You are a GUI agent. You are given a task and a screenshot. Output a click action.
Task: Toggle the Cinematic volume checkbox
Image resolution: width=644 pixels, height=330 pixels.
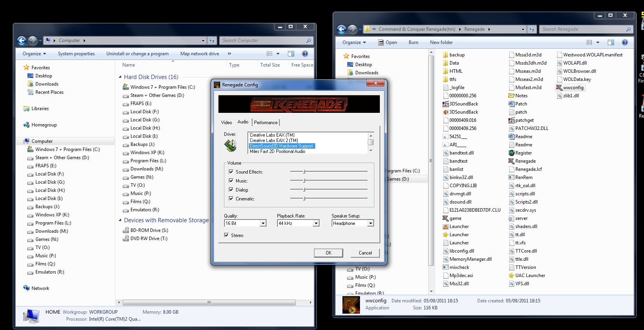[231, 198]
